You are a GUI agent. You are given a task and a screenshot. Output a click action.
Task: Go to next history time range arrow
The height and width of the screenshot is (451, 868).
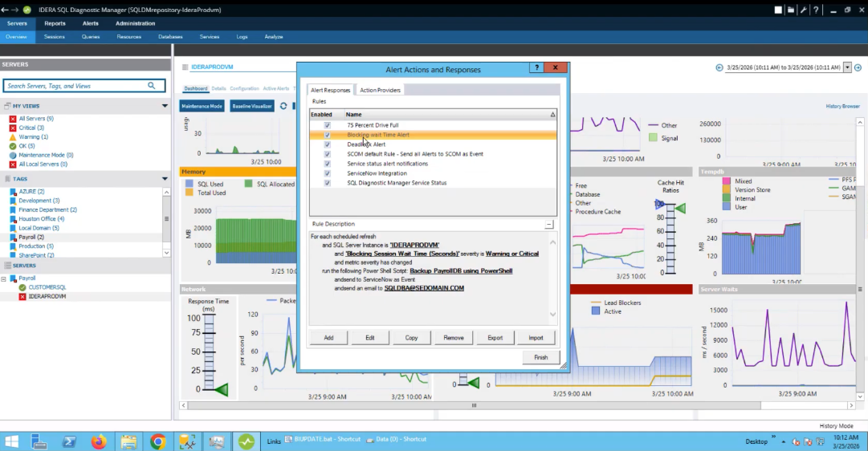pyautogui.click(x=858, y=67)
